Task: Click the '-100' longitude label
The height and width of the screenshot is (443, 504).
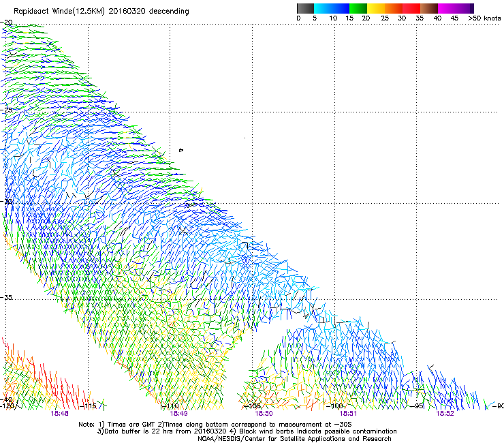Action: tap(334, 406)
